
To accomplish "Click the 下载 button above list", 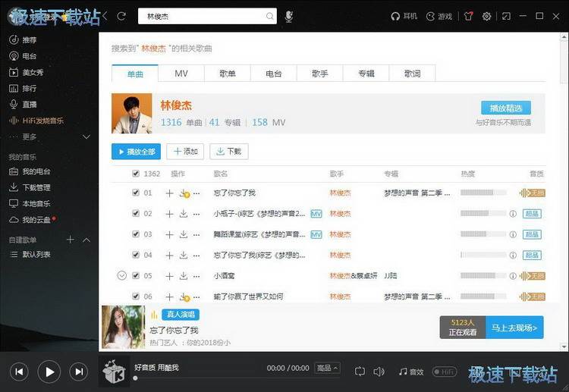I will point(229,152).
